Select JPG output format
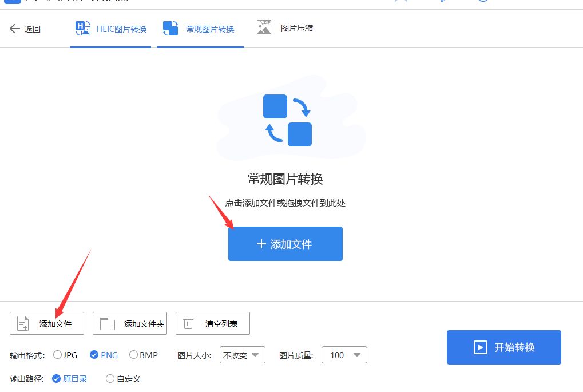 [x=65, y=355]
